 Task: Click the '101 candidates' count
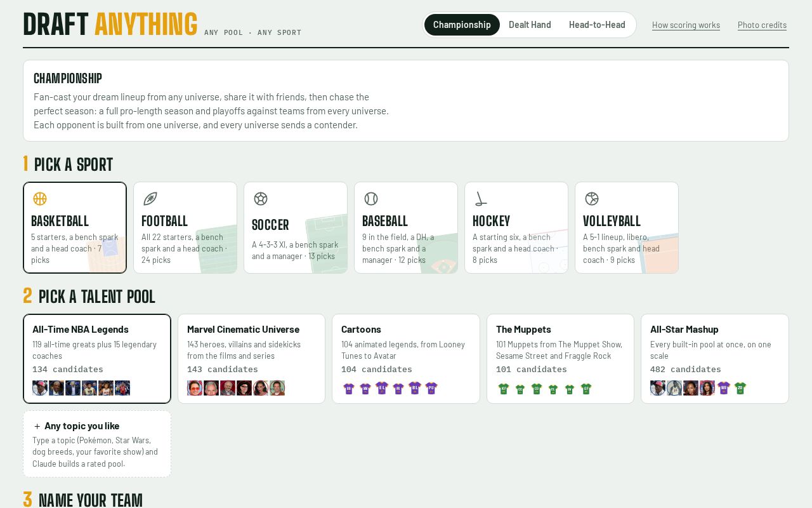tap(532, 370)
